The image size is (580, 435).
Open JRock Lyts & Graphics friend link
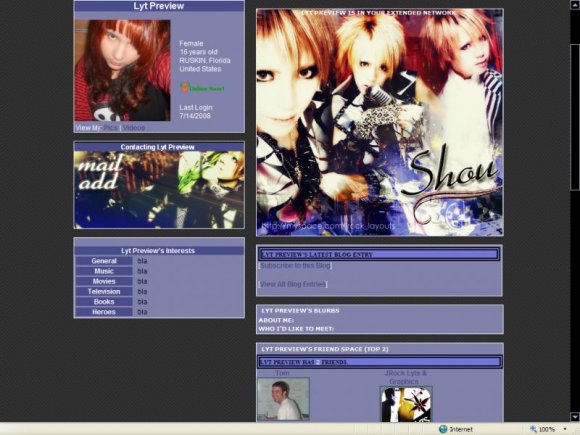(x=405, y=377)
